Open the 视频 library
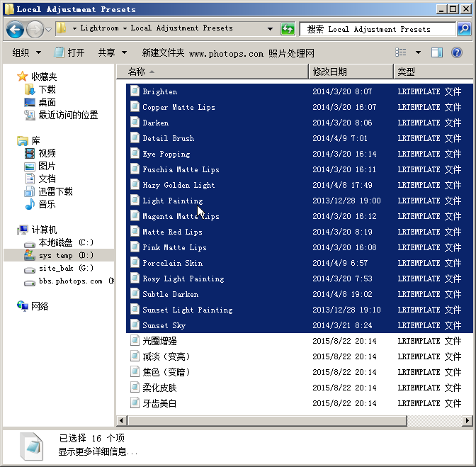This screenshot has width=476, height=467. (40, 153)
